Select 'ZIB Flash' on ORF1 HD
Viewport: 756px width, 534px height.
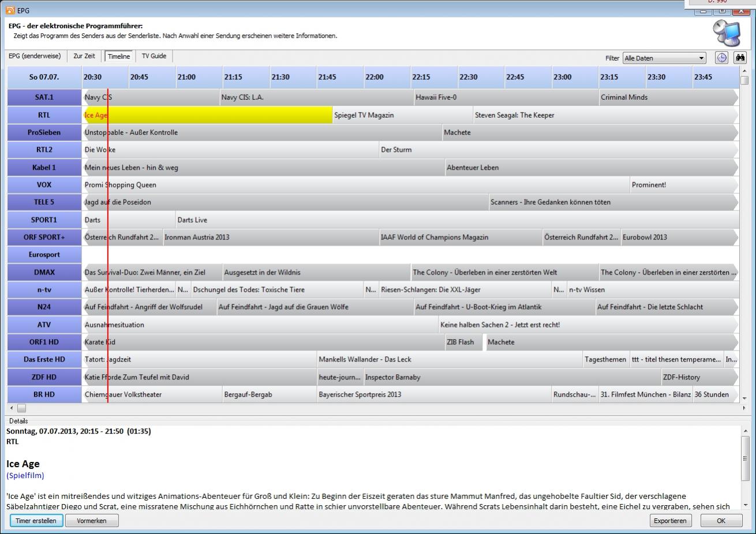pos(464,342)
